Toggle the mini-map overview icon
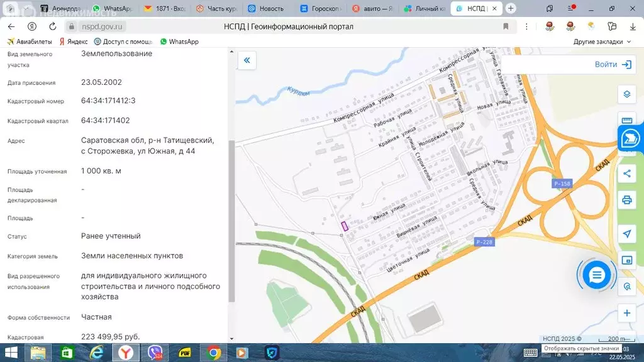Screen dimensions: 644x362 pyautogui.click(x=627, y=260)
